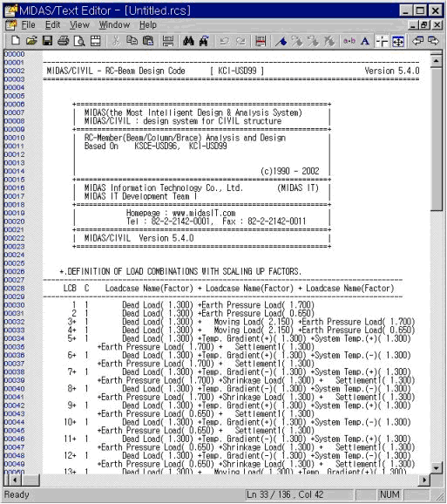Click the Copy icon in toolbar
Screen dimensions: 447x504
point(132,41)
